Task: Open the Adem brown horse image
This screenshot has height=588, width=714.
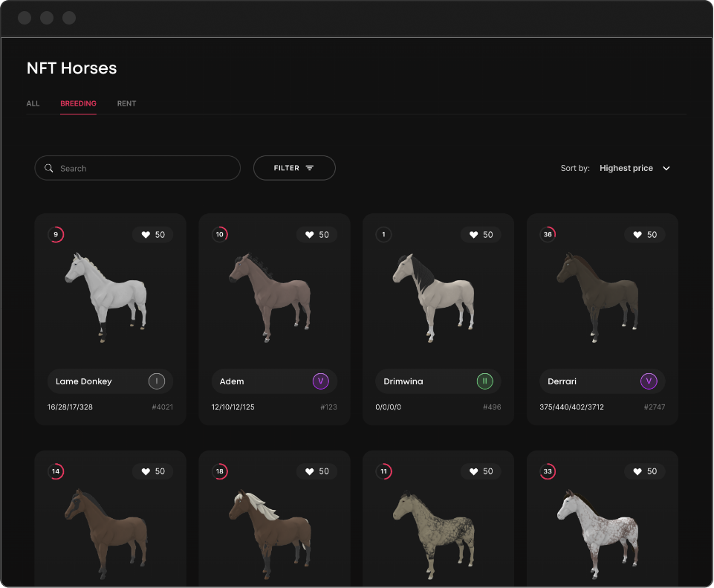Action: pos(270,297)
